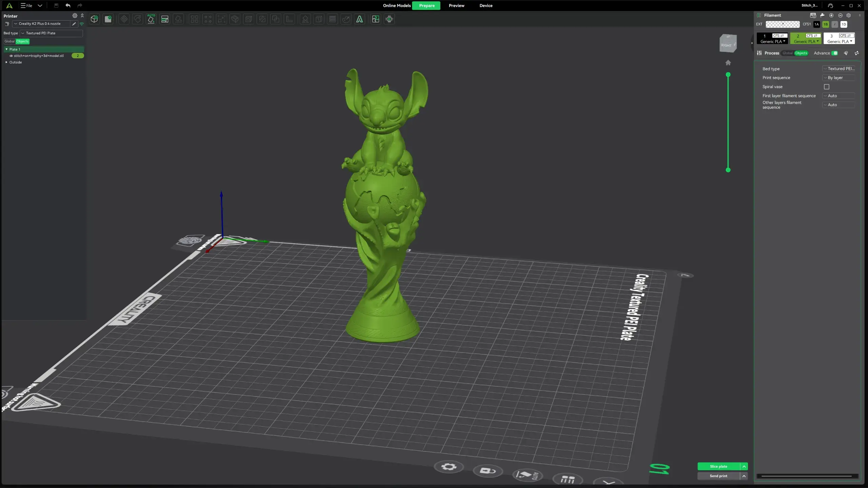Switch left panel to Global

coord(9,41)
